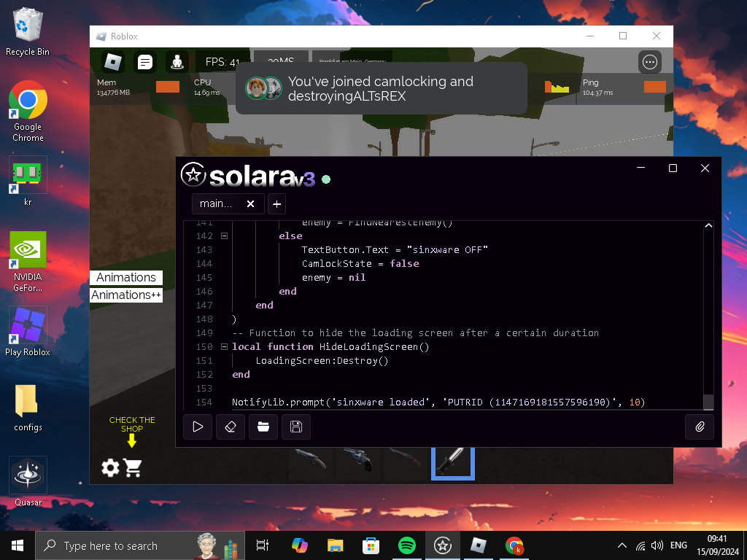The image size is (747, 560).
Task: Open the configs folder on desktop
Action: pyautogui.click(x=28, y=408)
